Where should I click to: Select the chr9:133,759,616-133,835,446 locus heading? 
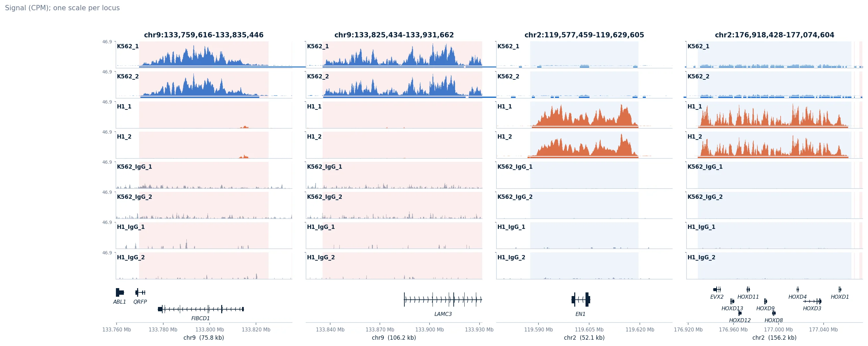click(204, 35)
